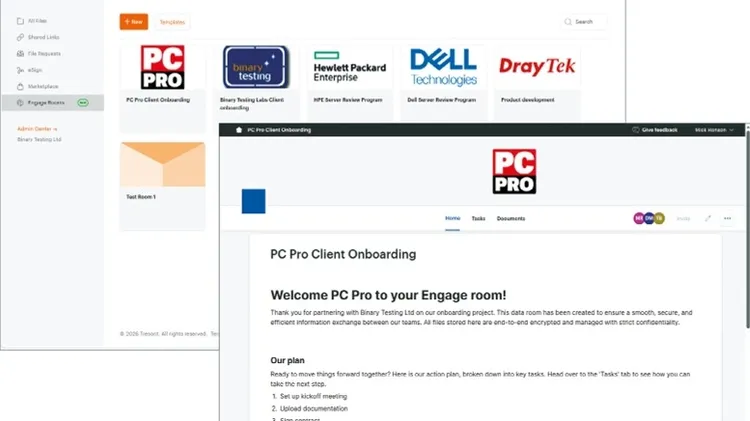This screenshot has width=750, height=421.
Task: Click the orange New button
Action: tap(133, 22)
